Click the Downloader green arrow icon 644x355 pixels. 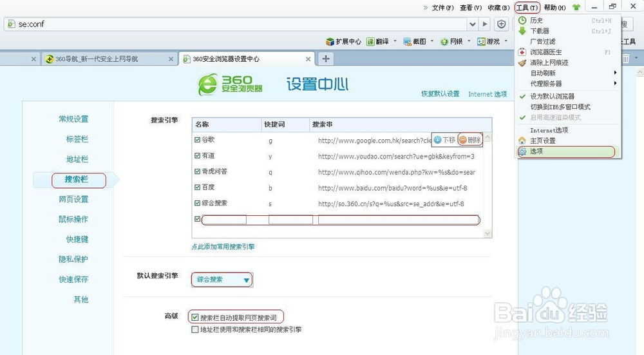(x=522, y=31)
